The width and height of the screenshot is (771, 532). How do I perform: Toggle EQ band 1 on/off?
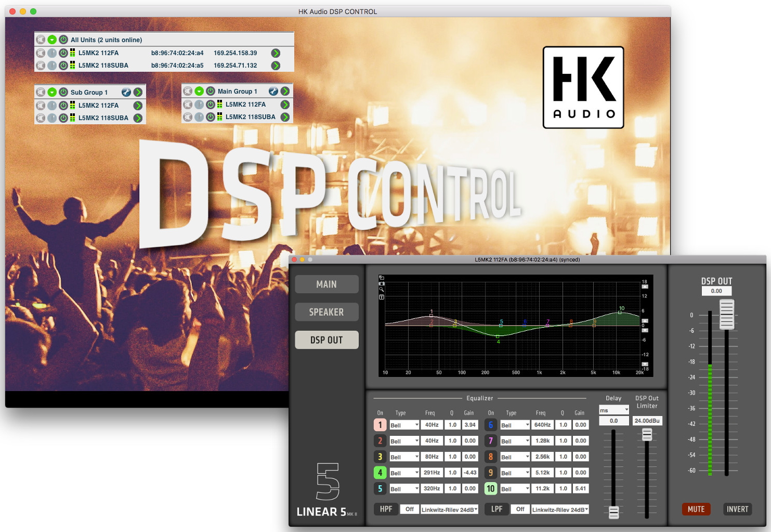[380, 425]
